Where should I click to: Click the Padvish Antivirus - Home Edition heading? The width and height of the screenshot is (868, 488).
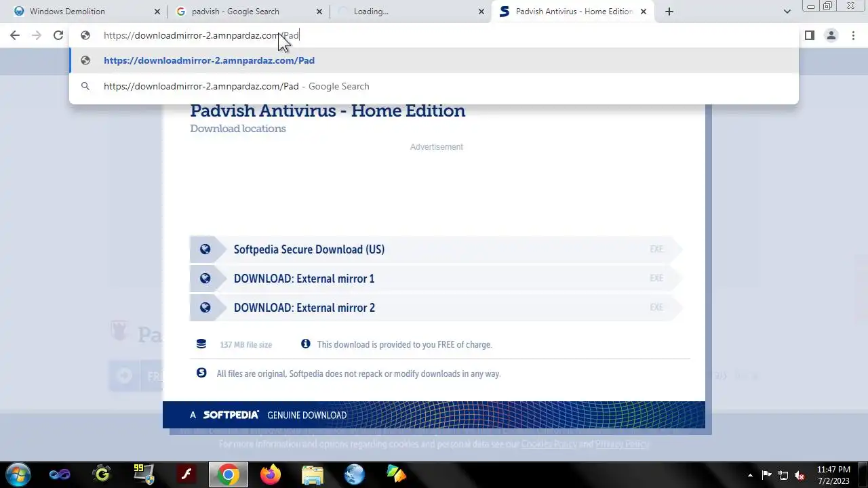click(x=328, y=110)
